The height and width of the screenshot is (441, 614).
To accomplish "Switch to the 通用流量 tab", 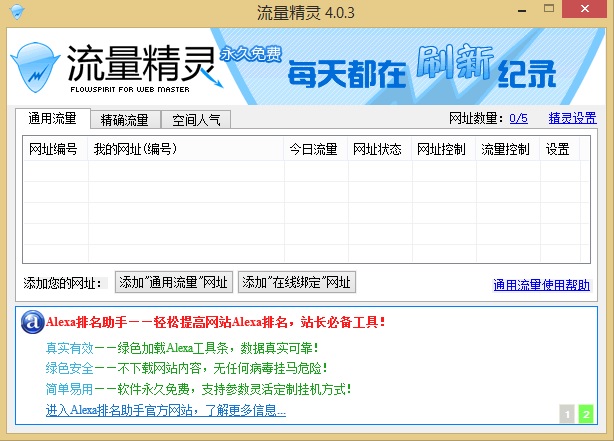I will pyautogui.click(x=53, y=118).
